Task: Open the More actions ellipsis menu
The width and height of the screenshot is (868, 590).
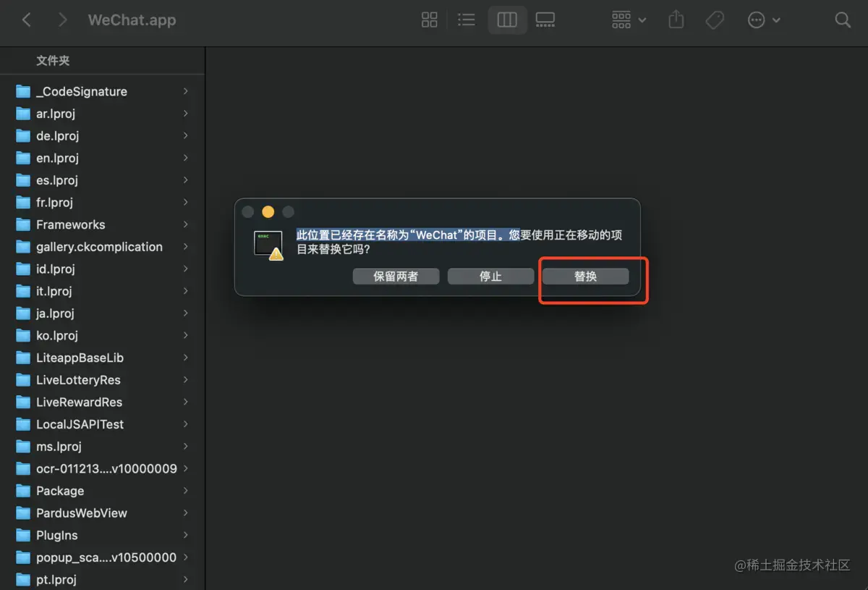Action: (x=764, y=20)
